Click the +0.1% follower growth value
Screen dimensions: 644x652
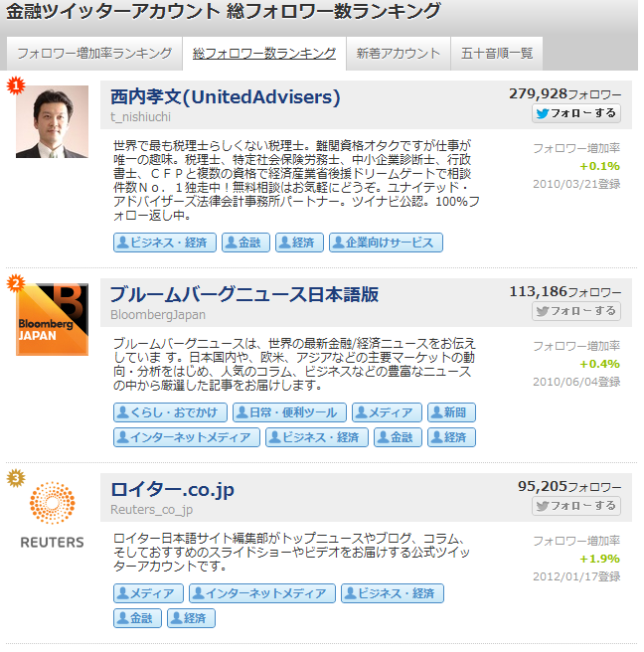click(599, 166)
